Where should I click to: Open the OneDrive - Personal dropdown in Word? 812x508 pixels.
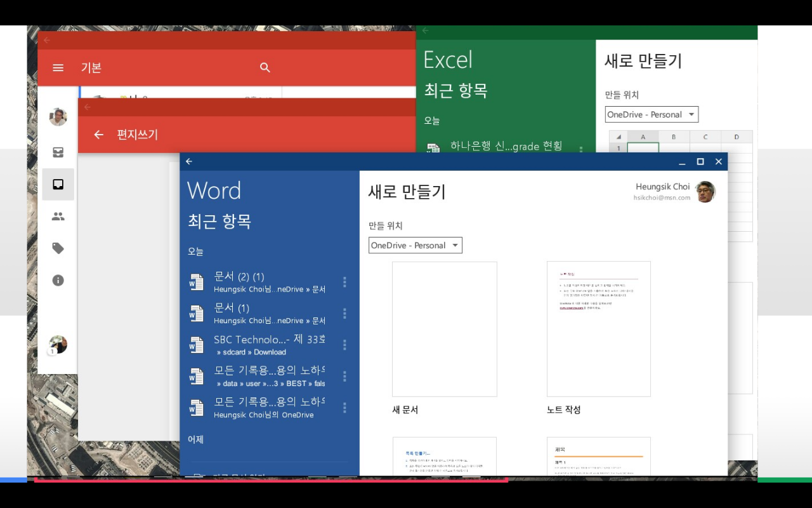(x=416, y=245)
